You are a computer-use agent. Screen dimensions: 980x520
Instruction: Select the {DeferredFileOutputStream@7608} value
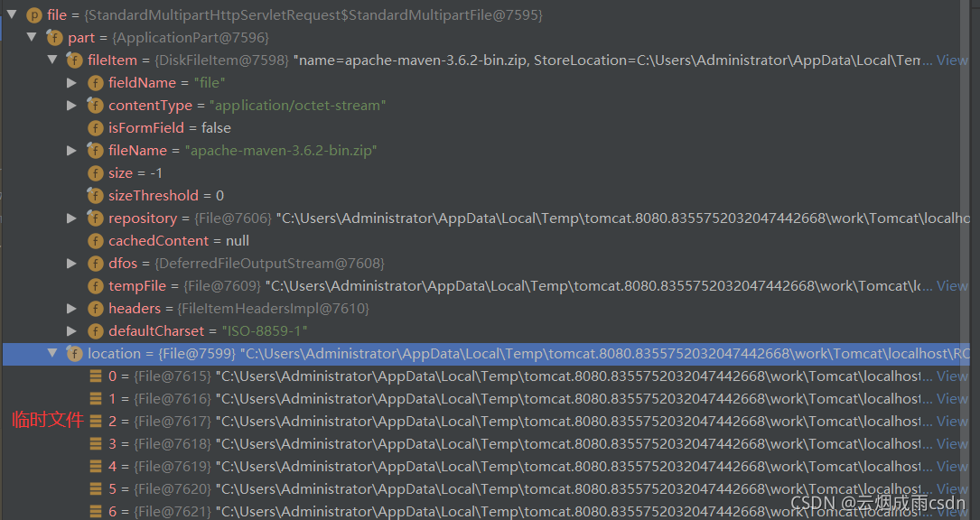tap(269, 263)
